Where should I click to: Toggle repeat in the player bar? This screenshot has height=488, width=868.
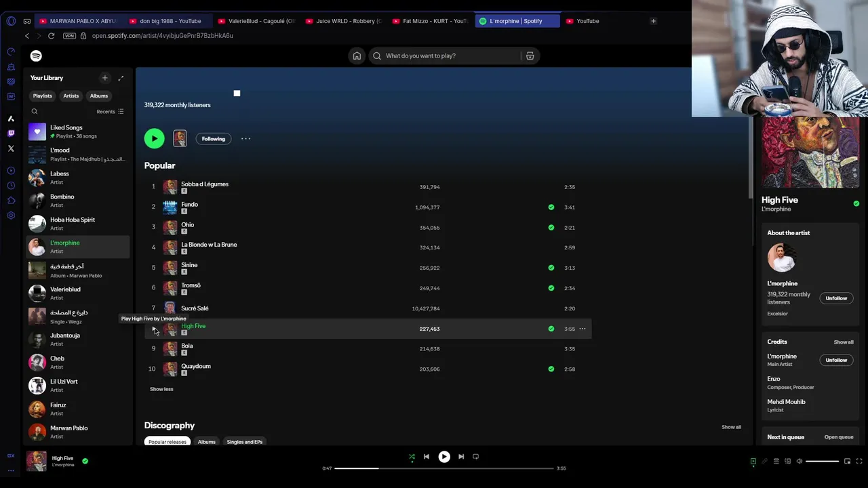[x=475, y=457]
